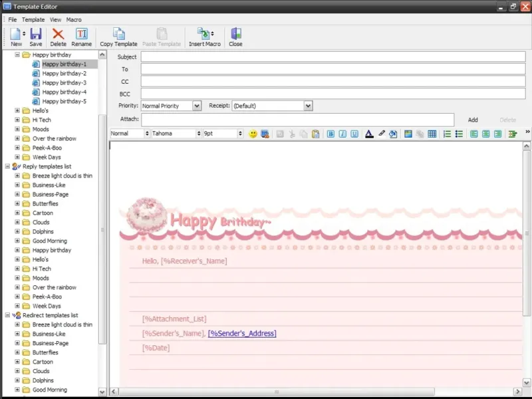Click the Paste clipboard icon in format bar
The height and width of the screenshot is (399, 532).
(315, 134)
